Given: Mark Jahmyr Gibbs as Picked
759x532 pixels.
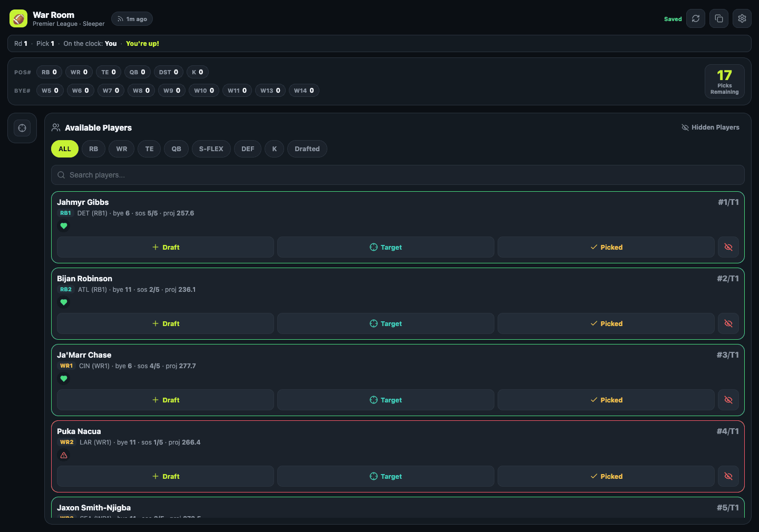Looking at the screenshot, I should tap(606, 247).
